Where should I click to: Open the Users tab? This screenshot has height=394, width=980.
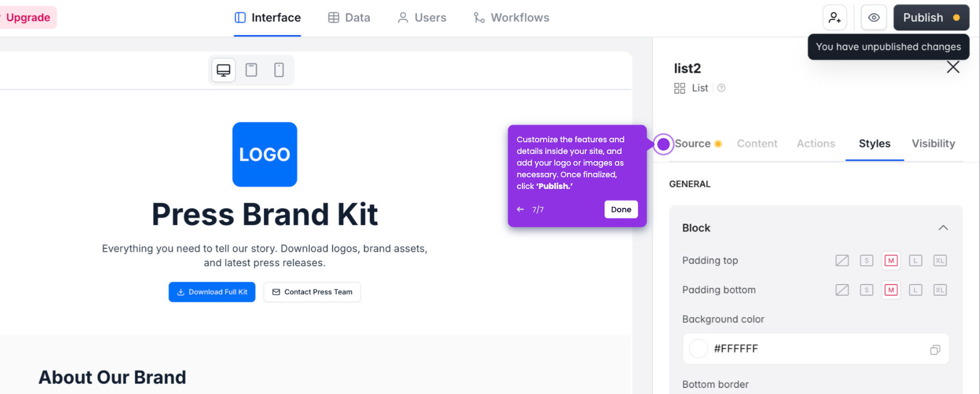click(x=422, y=18)
